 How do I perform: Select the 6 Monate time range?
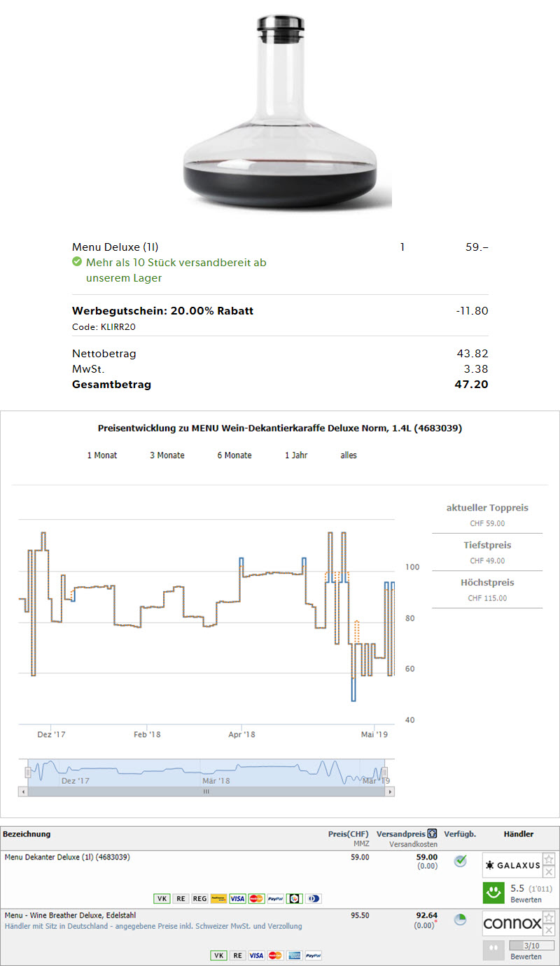(x=234, y=455)
